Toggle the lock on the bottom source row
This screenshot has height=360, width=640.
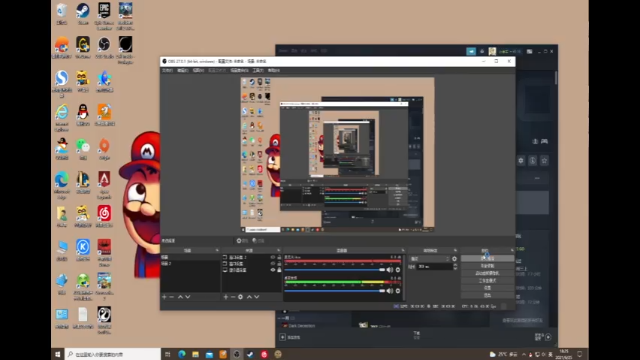pyautogui.click(x=279, y=270)
